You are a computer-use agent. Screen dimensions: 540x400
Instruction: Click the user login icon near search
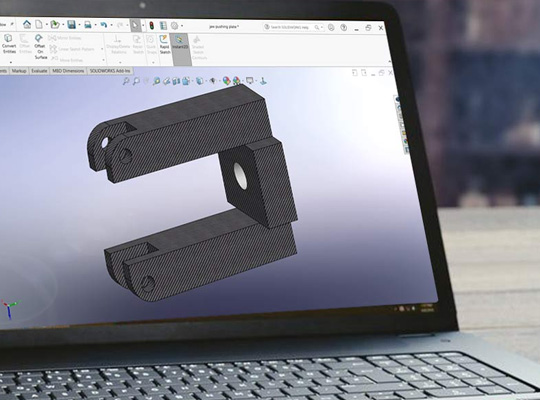click(x=331, y=27)
